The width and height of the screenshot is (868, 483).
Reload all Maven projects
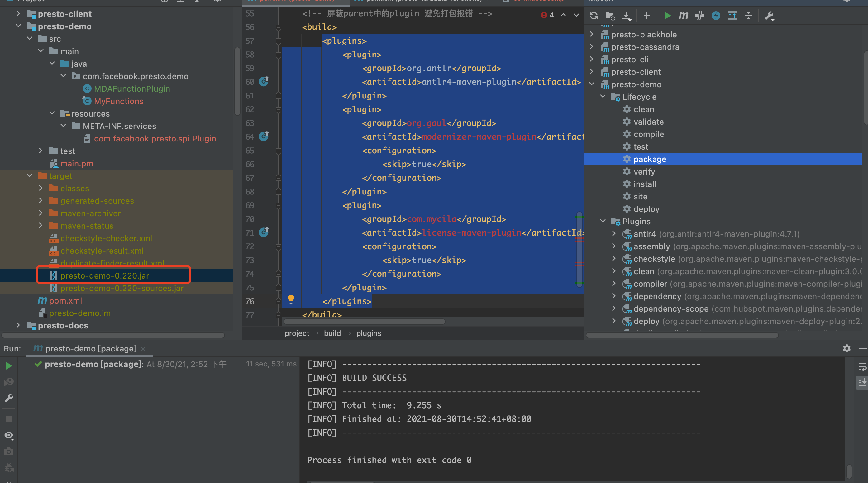[594, 16]
